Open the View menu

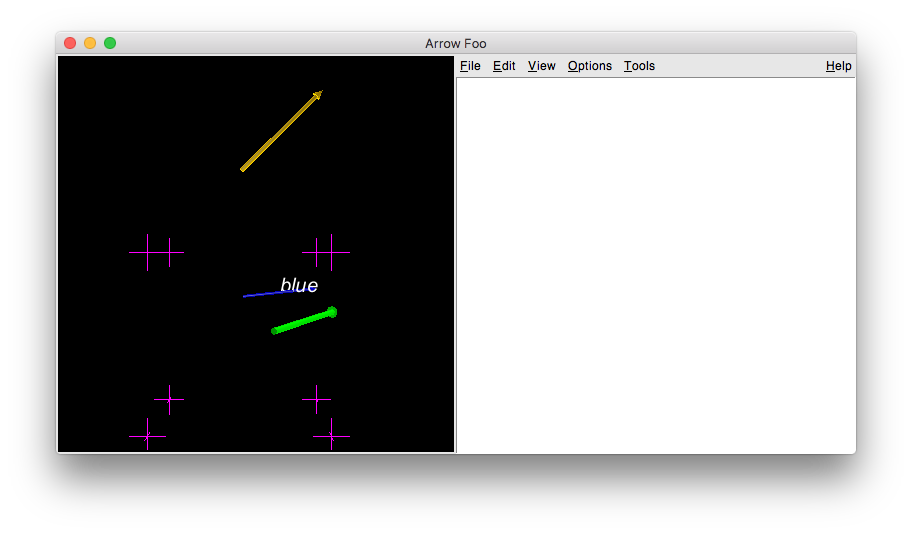(541, 66)
